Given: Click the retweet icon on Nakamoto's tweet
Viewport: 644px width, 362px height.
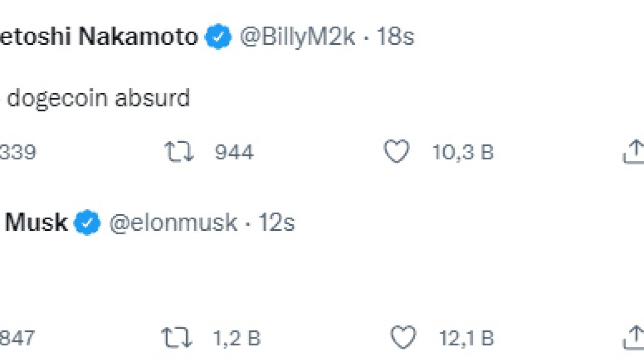Looking at the screenshot, I should click(179, 152).
